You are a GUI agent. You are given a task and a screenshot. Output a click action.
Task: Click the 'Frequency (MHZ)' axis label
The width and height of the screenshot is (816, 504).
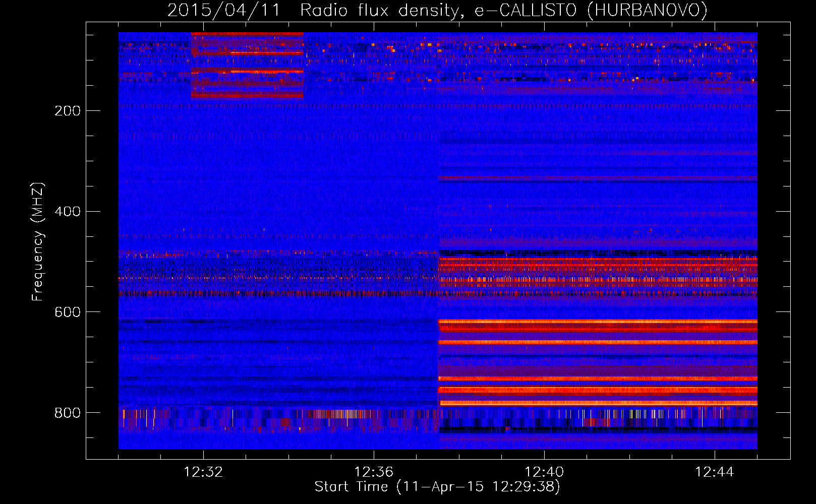click(x=38, y=242)
